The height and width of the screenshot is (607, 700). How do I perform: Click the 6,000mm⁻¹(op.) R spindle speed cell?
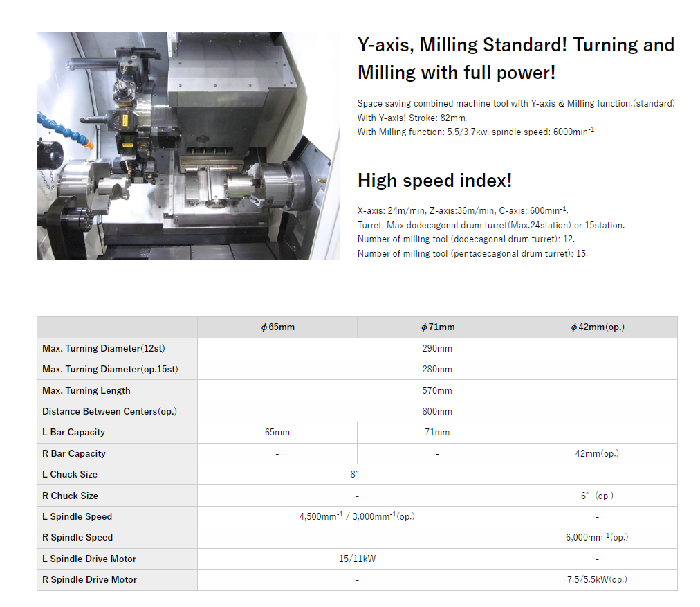pyautogui.click(x=597, y=538)
